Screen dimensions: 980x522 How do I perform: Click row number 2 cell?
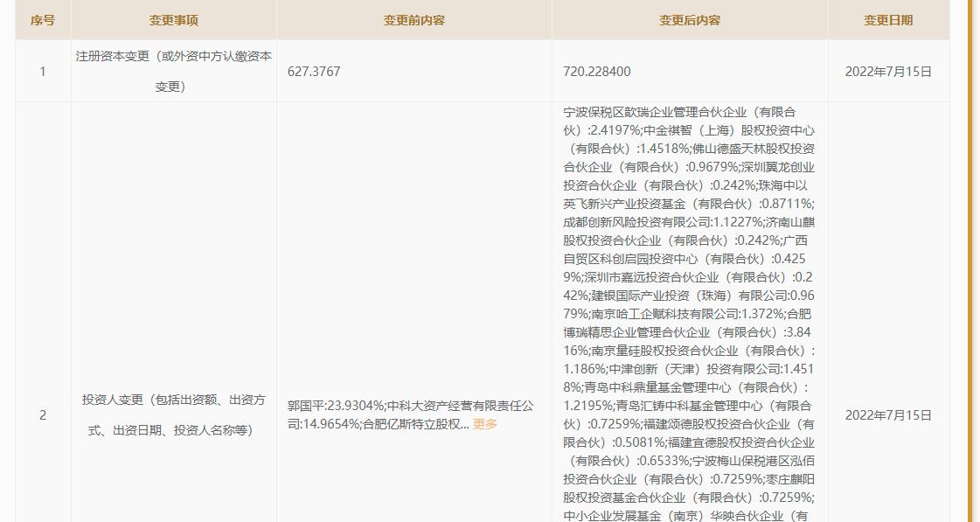click(43, 415)
